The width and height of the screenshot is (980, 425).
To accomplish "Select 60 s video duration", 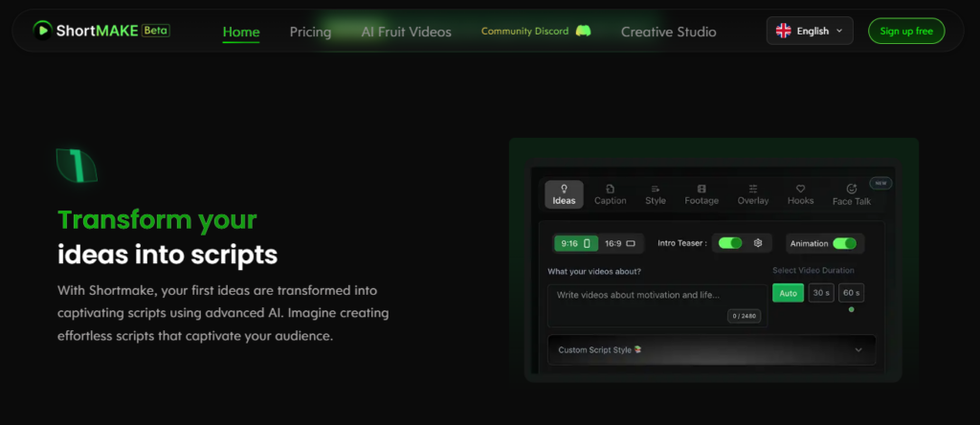I will [x=851, y=293].
